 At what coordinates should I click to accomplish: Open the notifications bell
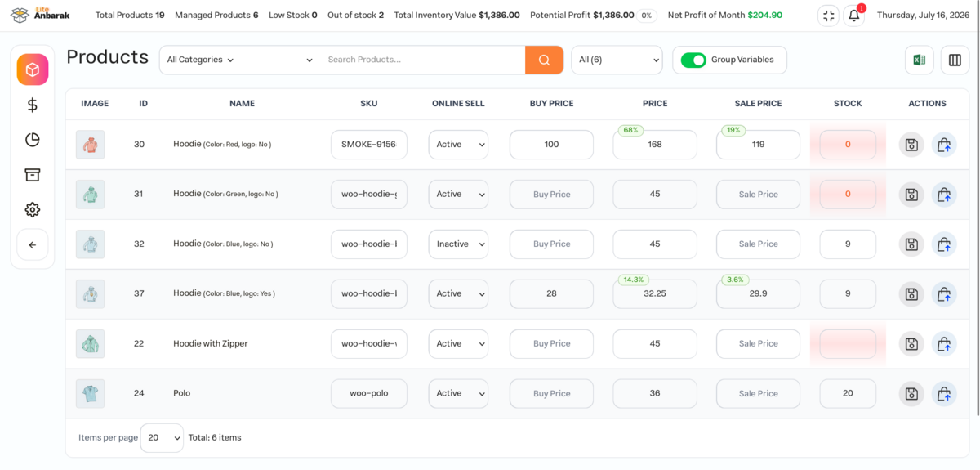[x=854, y=16]
